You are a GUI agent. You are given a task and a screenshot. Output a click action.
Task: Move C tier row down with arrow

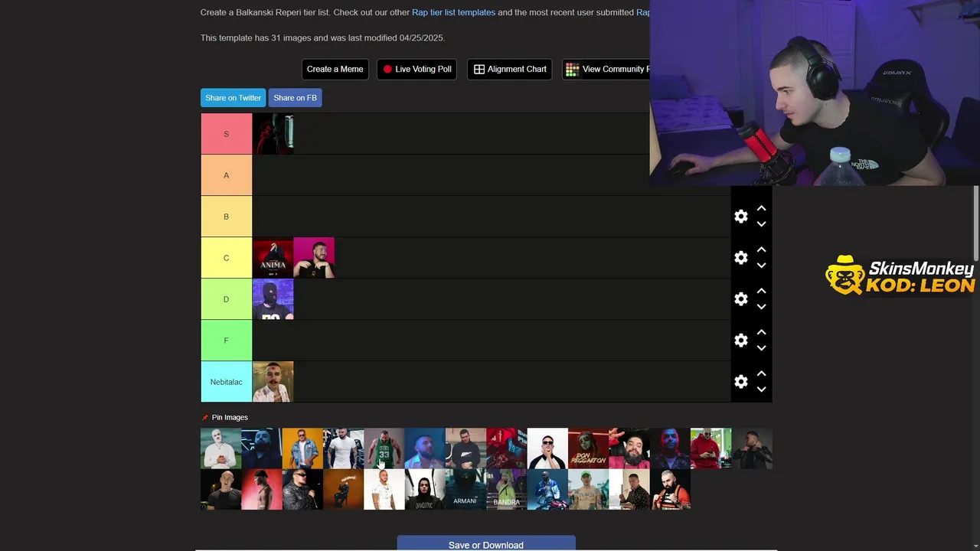pos(761,266)
